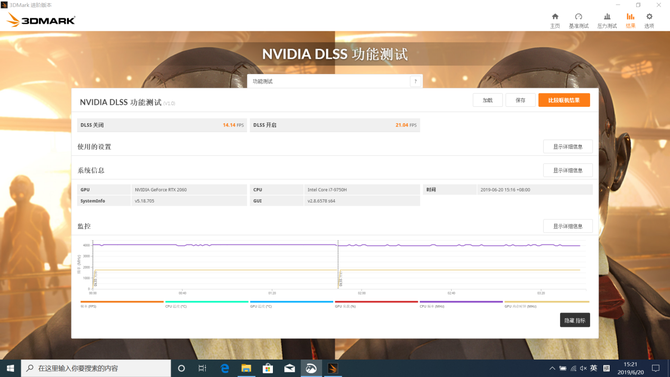
Task: Click the DLSS 关闭 14.14 FPS result
Action: pyautogui.click(x=162, y=125)
